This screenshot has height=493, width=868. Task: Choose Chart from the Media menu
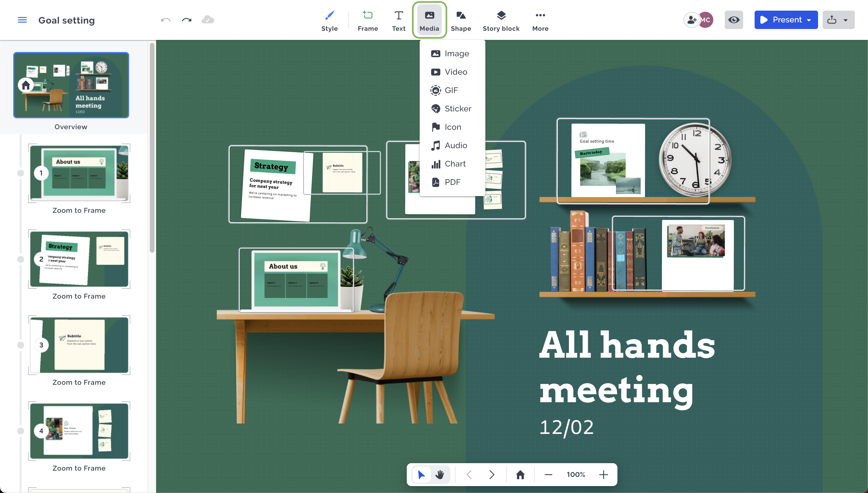click(x=455, y=164)
